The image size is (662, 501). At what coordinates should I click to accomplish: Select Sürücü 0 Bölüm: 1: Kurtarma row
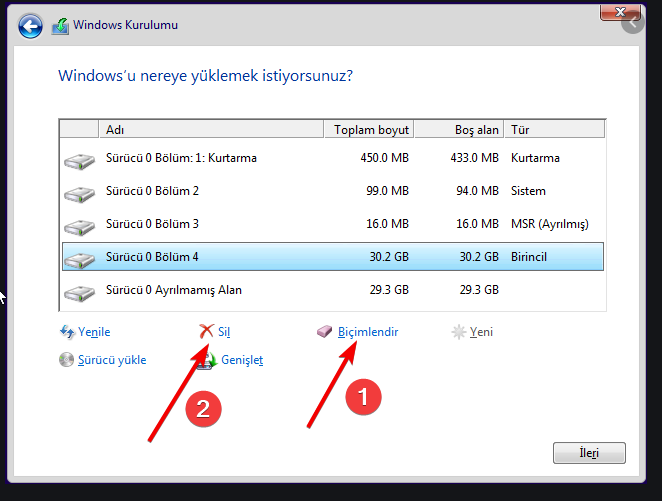click(x=333, y=158)
